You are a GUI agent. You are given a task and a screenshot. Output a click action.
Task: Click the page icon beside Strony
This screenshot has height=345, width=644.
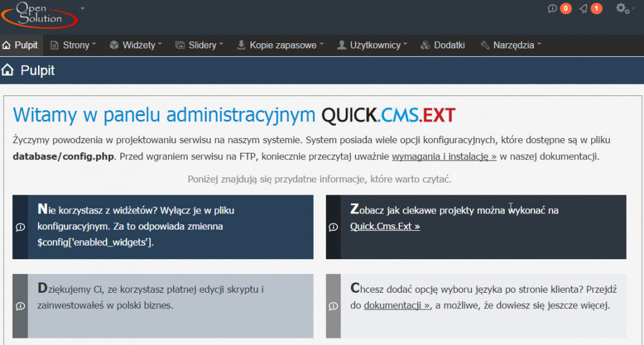(54, 45)
